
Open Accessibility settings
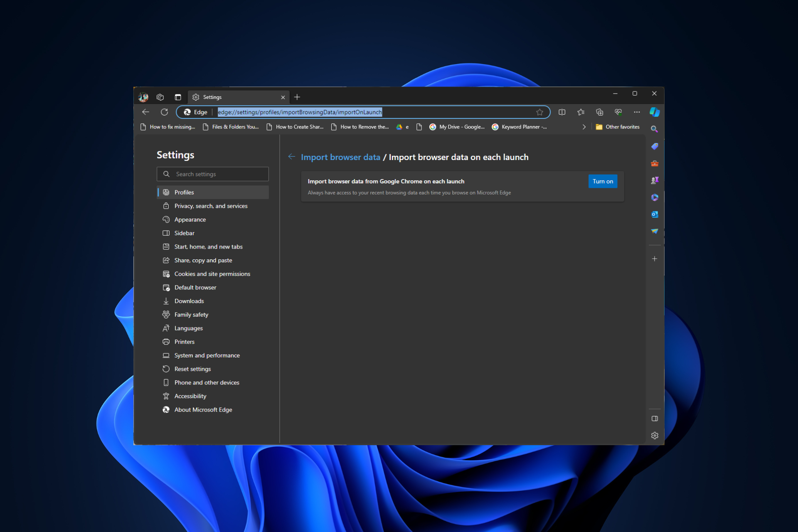click(213, 396)
